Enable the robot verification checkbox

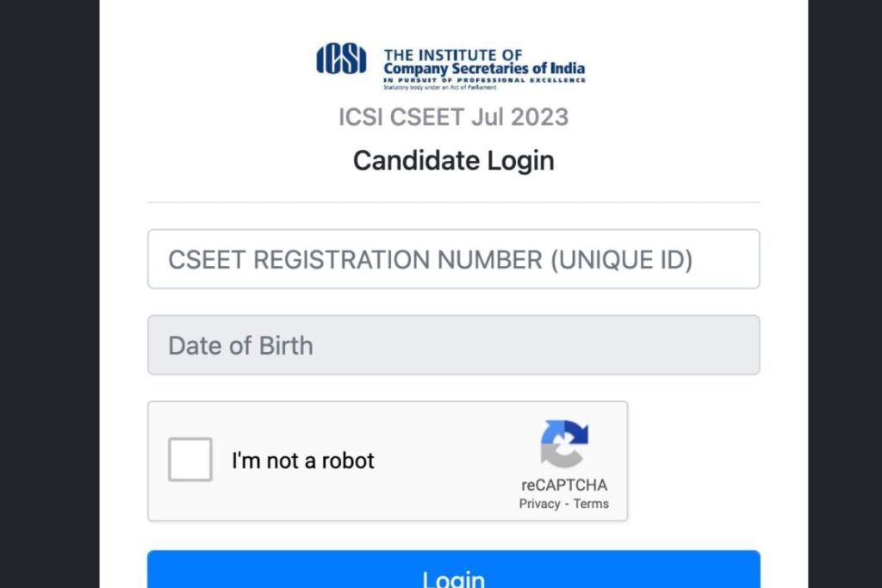coord(189,461)
